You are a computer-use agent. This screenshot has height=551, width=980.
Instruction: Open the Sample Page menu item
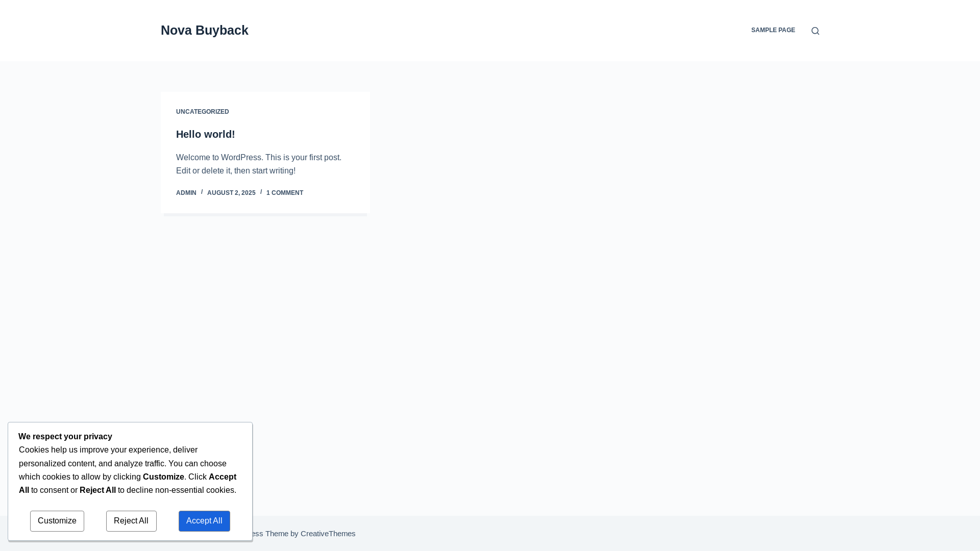pyautogui.click(x=773, y=30)
